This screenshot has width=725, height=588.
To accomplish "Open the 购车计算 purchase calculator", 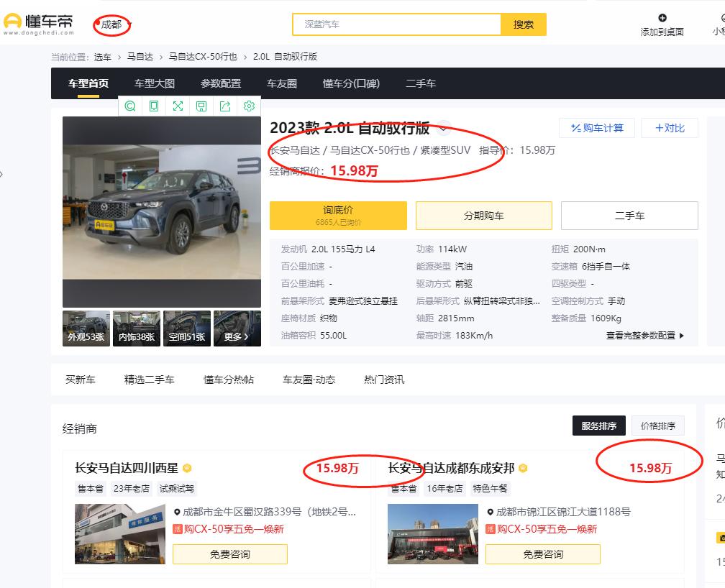I will tap(597, 128).
